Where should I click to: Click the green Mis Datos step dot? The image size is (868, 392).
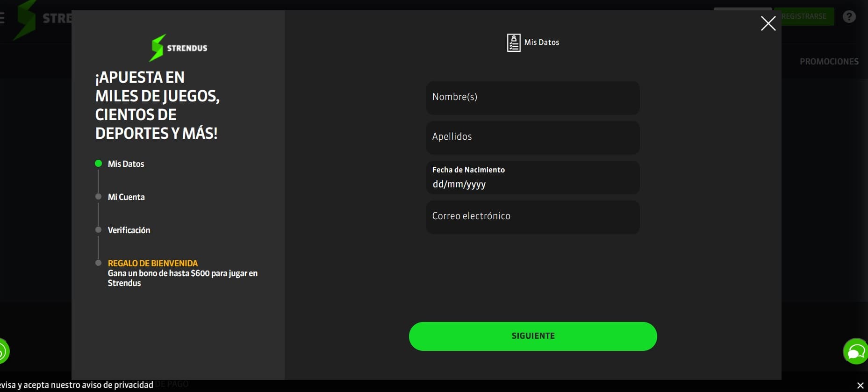coord(98,164)
